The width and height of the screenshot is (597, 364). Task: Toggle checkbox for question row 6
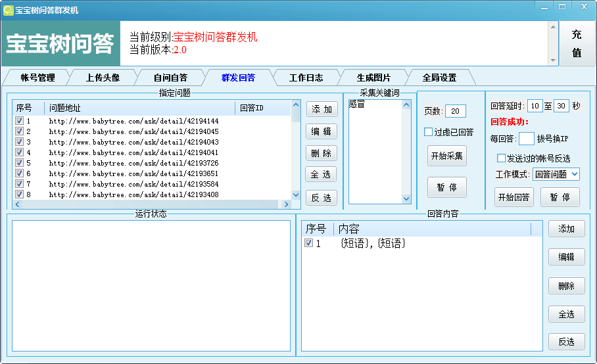coord(20,173)
